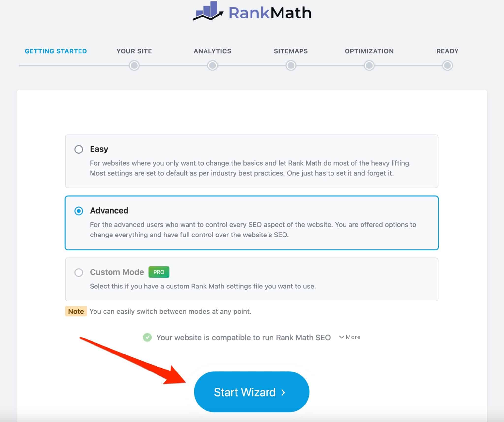Image resolution: width=504 pixels, height=422 pixels.
Task: Click the YOUR SITE navigation step
Action: tap(134, 51)
